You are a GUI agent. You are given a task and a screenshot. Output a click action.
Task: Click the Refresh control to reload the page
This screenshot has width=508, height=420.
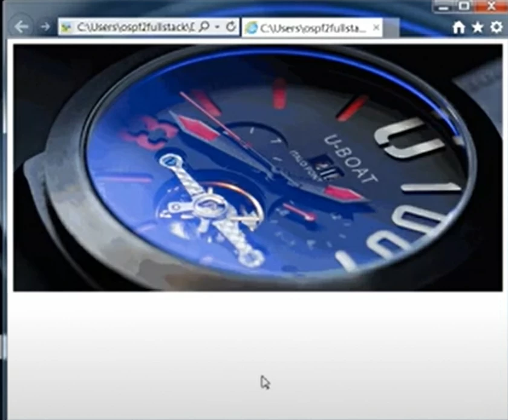230,27
